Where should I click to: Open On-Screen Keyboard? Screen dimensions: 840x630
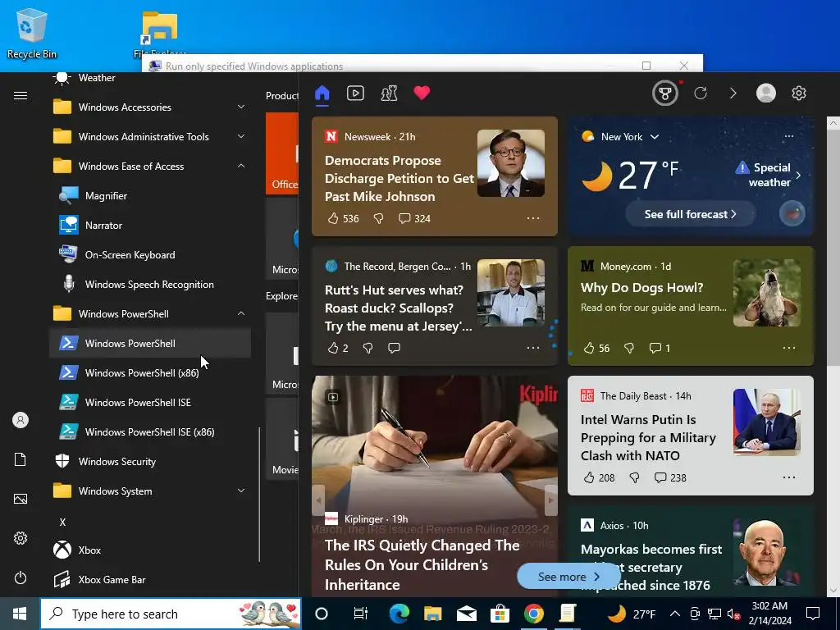click(x=149, y=255)
